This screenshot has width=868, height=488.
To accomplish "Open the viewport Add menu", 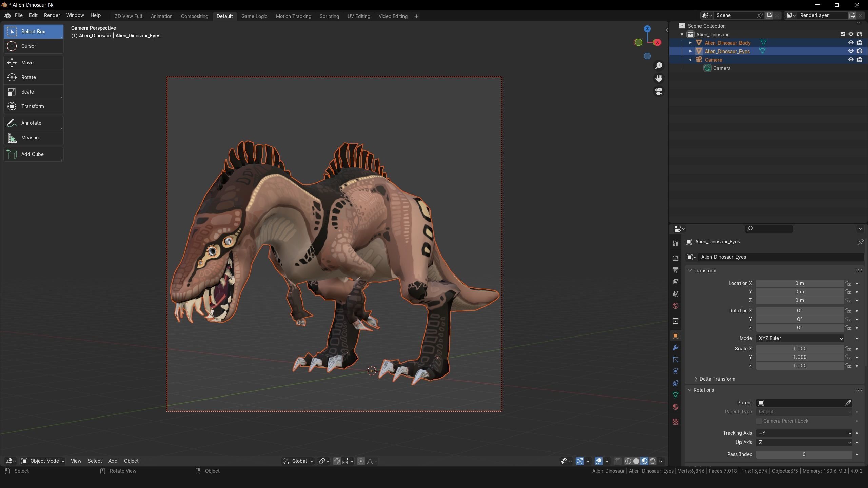I will 113,461.
